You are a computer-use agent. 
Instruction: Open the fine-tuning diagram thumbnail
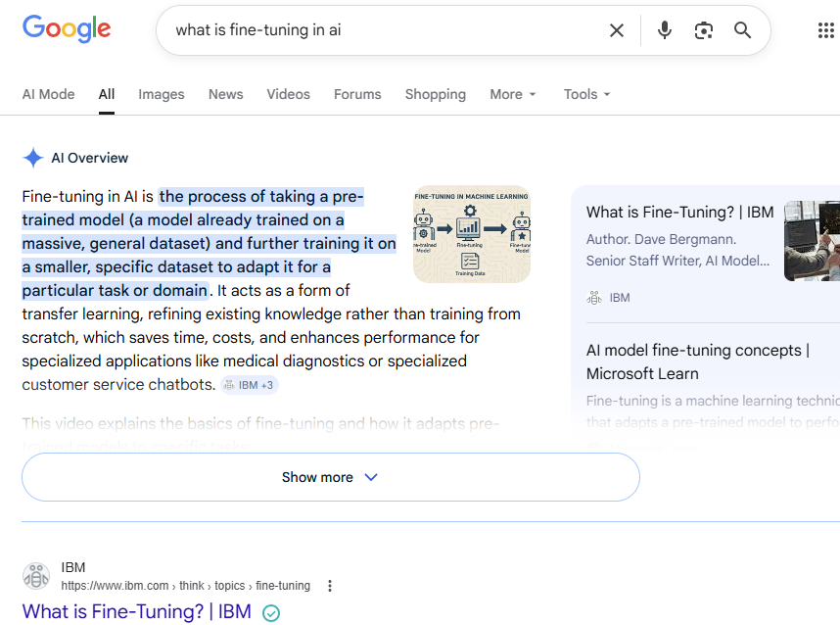point(472,234)
